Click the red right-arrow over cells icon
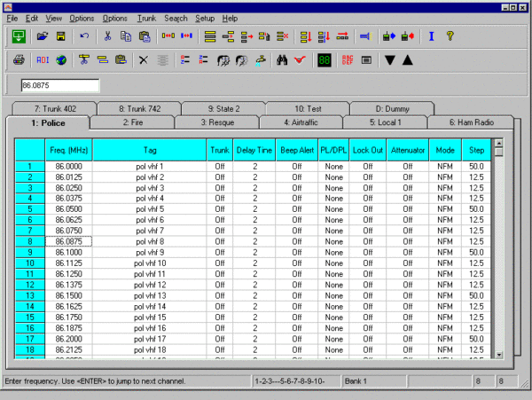The height and width of the screenshot is (400, 532). point(342,36)
